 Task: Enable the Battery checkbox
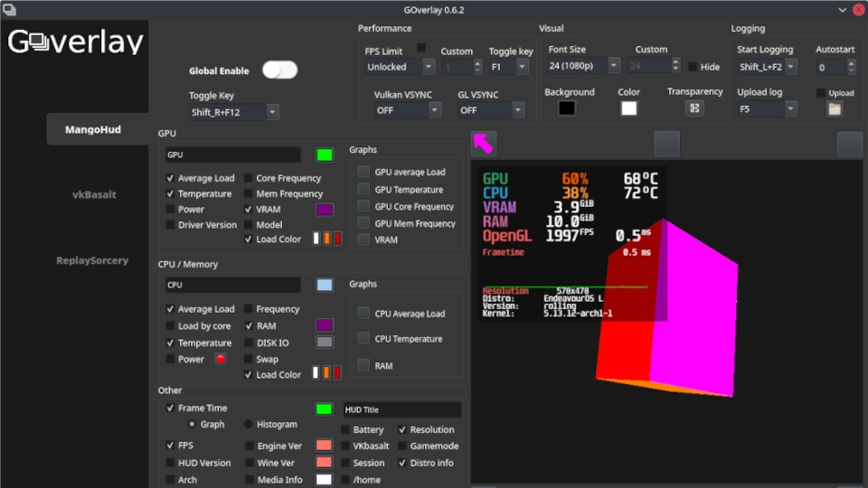344,429
